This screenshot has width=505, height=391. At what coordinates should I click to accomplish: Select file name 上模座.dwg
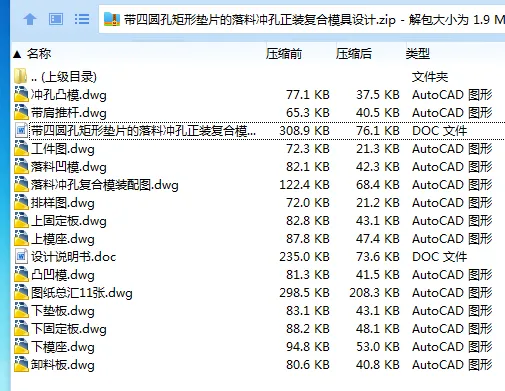click(x=63, y=239)
